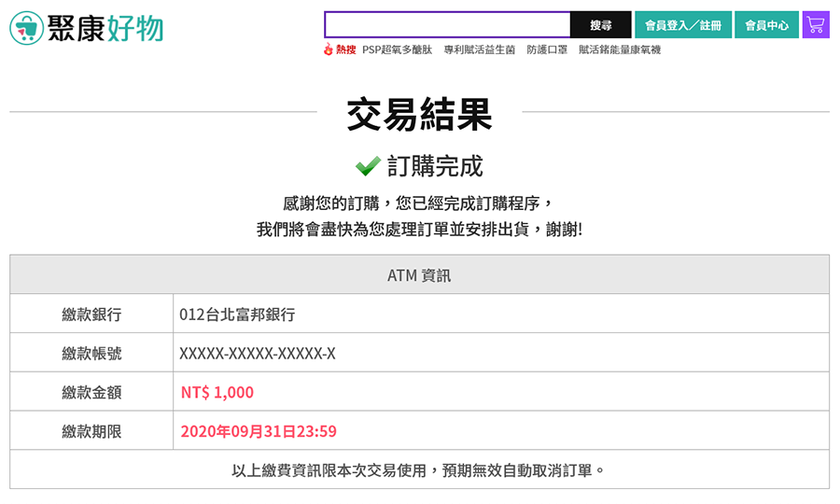The height and width of the screenshot is (504, 840).
Task: Search hot keyword 防護口罩
Action: 546,49
